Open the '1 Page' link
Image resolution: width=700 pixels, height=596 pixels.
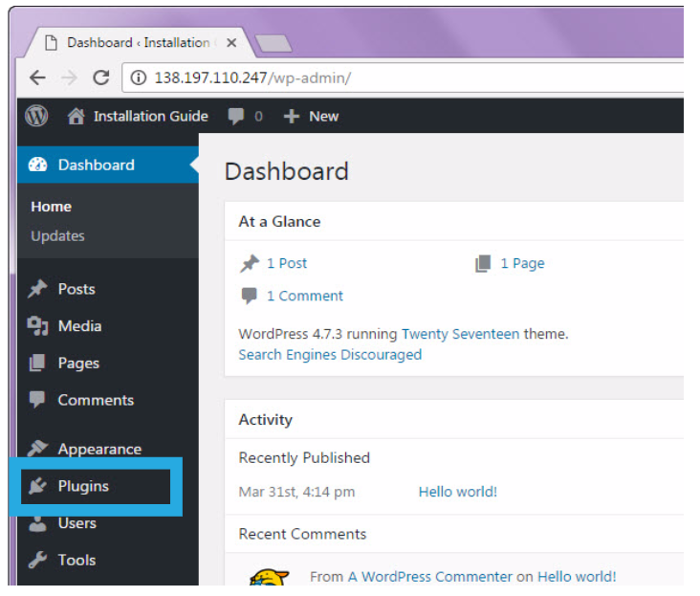[522, 263]
